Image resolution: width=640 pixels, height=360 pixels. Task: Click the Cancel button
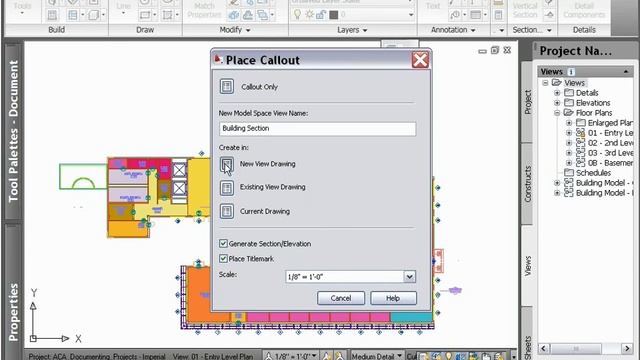pyautogui.click(x=341, y=298)
